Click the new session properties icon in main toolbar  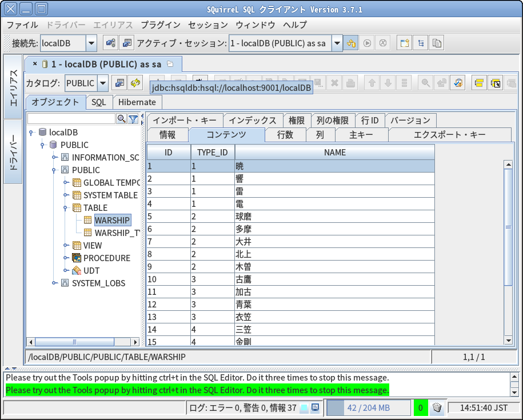pos(127,43)
